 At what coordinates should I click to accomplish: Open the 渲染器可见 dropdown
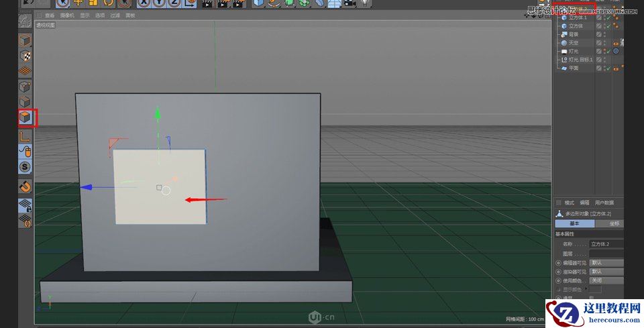pos(606,272)
